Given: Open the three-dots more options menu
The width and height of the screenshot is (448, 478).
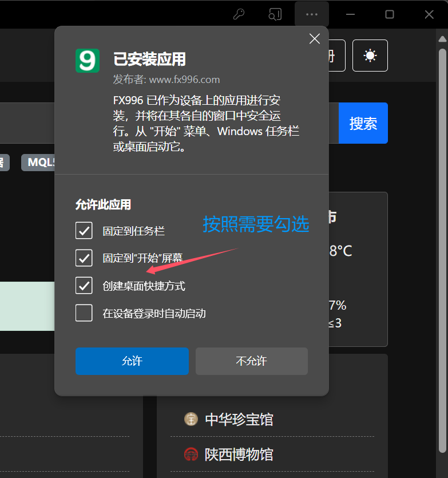Looking at the screenshot, I should pyautogui.click(x=311, y=14).
